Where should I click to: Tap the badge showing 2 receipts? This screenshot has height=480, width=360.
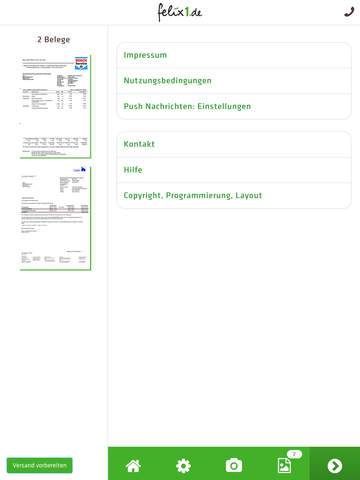point(294,454)
